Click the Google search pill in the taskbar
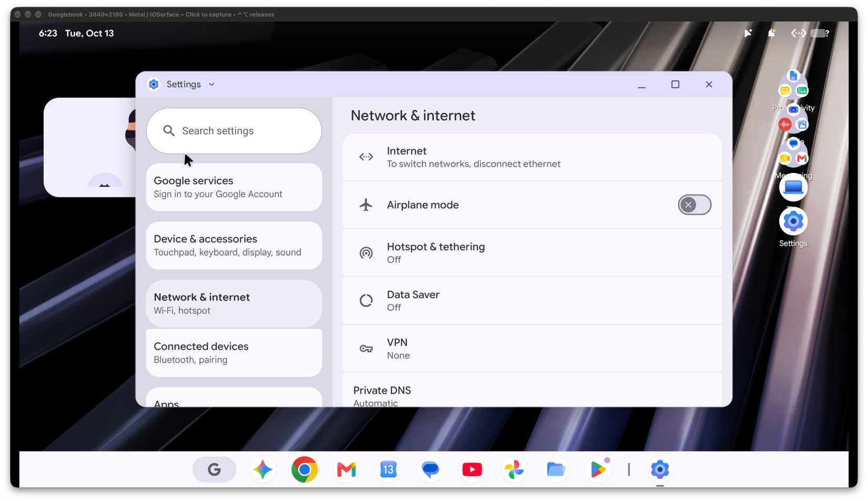 tap(214, 469)
